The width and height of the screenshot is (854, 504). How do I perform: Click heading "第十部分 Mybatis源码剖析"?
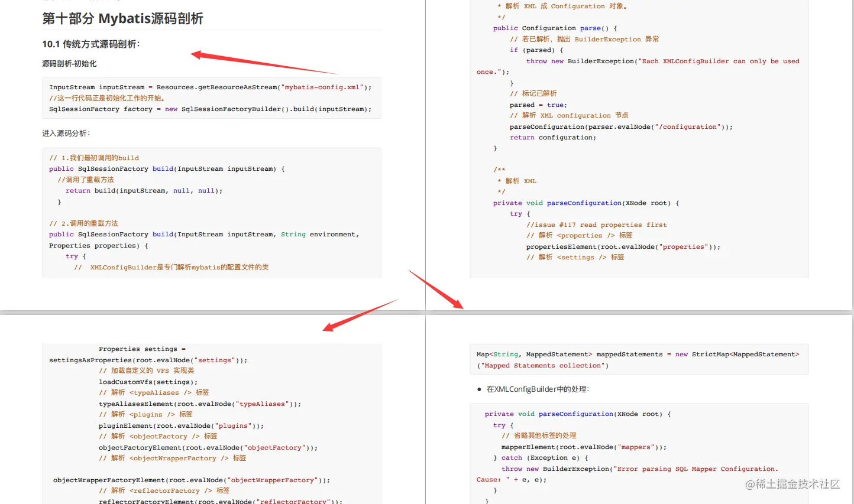(122, 19)
